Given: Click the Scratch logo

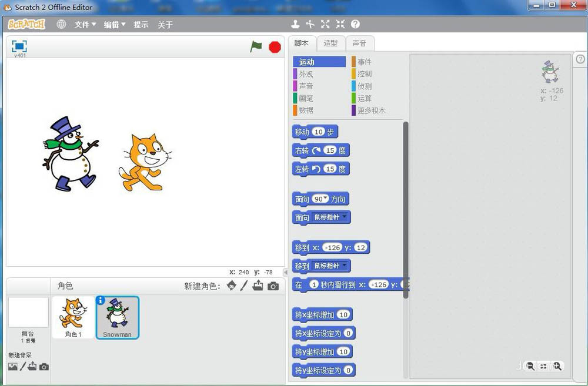Looking at the screenshot, I should 26,24.
